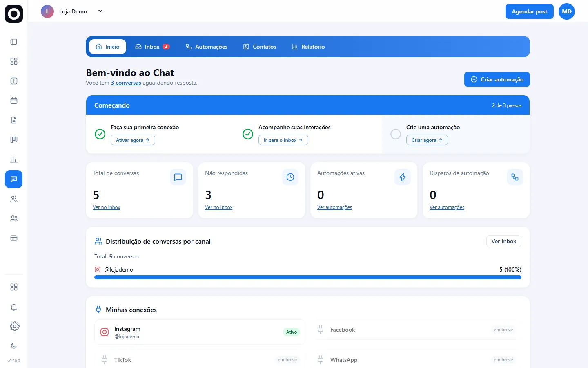
Task: Open the MD user profile avatar
Action: pos(567,11)
